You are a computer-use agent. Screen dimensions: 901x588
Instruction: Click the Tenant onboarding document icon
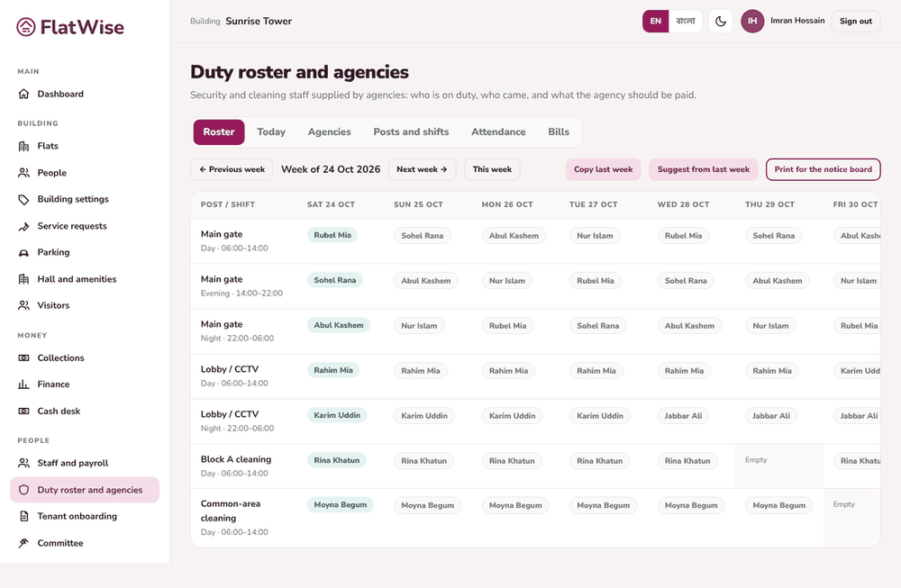tap(23, 516)
